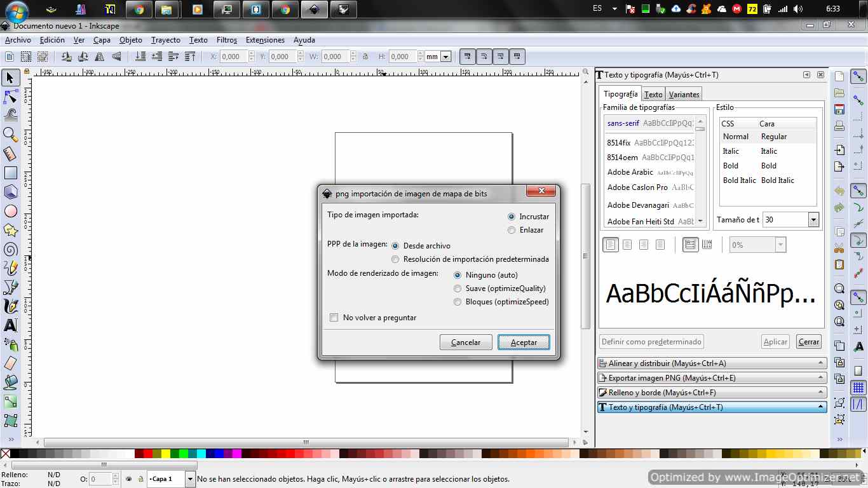868x488 pixels.
Task: Collapse Texto y tipografía panel entry
Action: [x=712, y=407]
